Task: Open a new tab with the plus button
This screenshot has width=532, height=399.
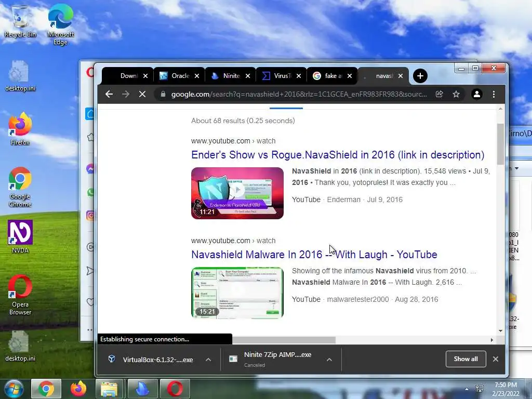Action: pyautogui.click(x=420, y=76)
